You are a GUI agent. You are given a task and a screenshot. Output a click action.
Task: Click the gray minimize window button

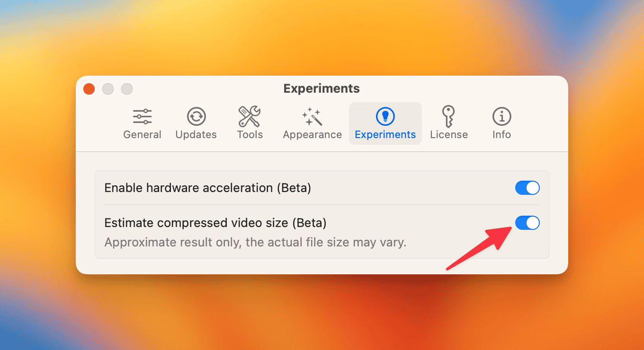tap(108, 89)
